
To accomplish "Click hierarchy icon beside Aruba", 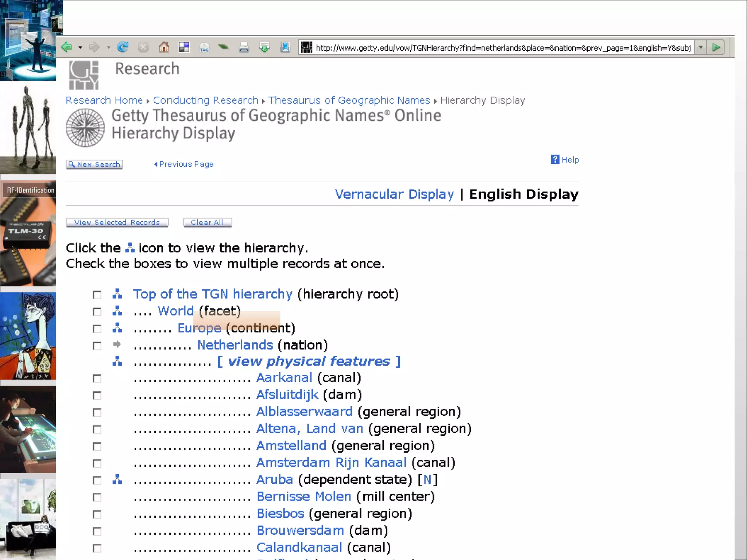I will pos(117,479).
